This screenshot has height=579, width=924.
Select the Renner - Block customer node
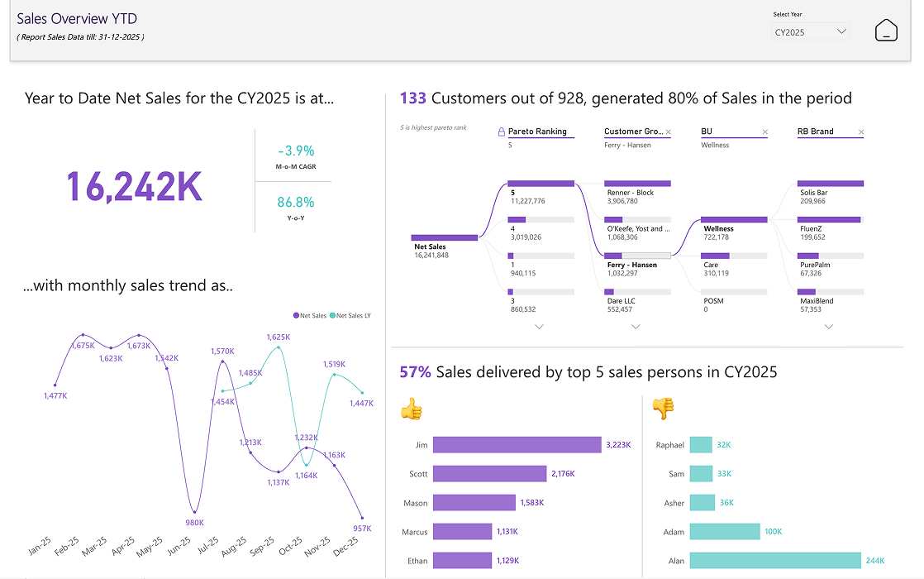(x=637, y=184)
